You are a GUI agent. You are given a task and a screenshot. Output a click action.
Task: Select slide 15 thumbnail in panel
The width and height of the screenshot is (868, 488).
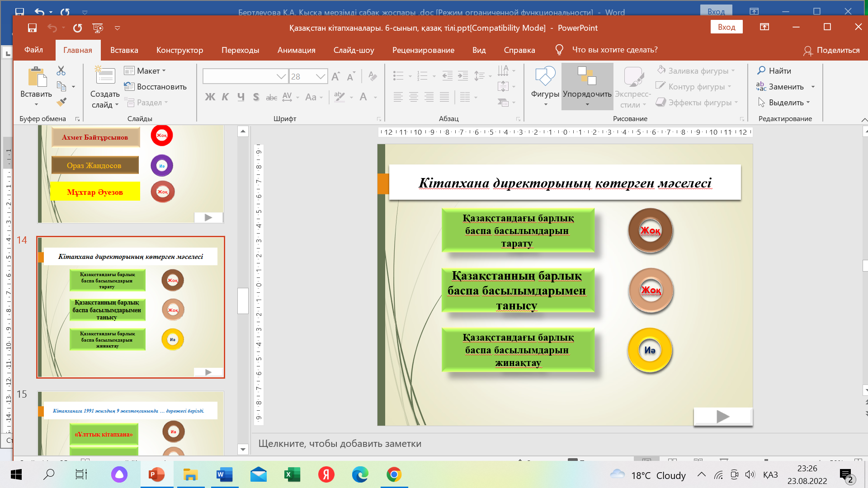130,422
